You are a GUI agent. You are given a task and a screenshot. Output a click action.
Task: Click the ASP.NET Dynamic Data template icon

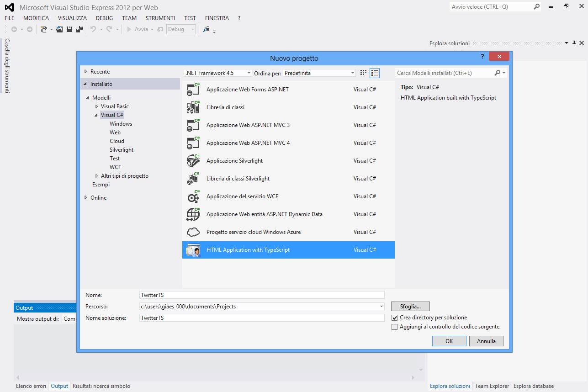(193, 214)
